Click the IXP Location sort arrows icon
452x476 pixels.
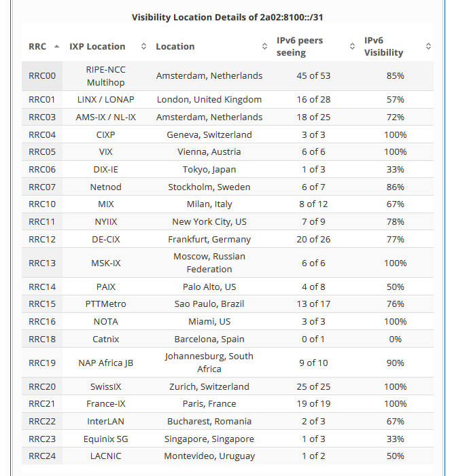pos(143,47)
